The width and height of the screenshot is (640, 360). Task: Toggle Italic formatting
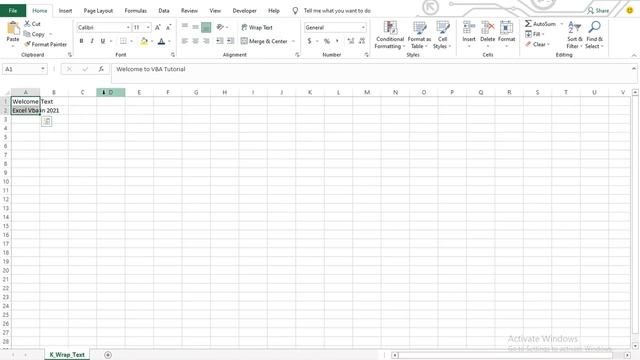[x=92, y=41]
